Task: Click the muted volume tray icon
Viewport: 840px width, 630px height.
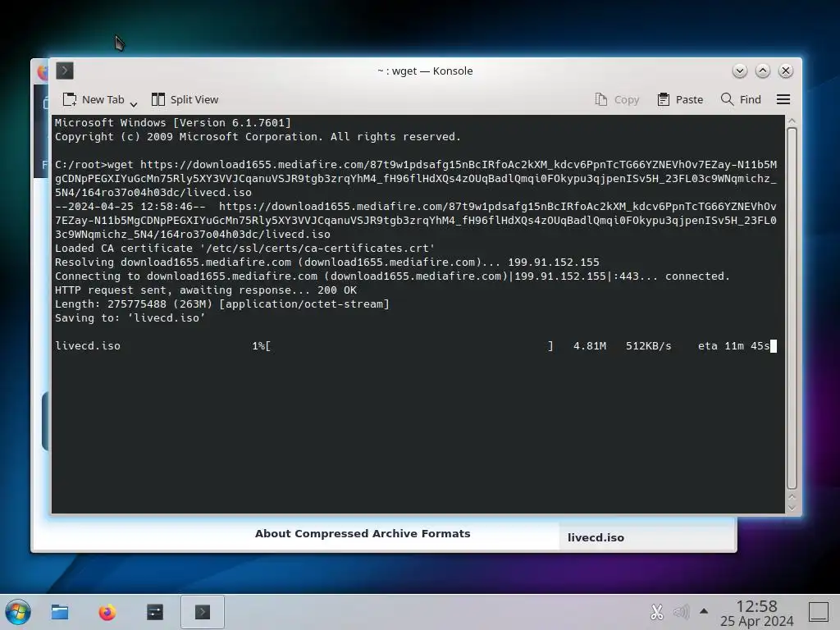Action: [681, 611]
